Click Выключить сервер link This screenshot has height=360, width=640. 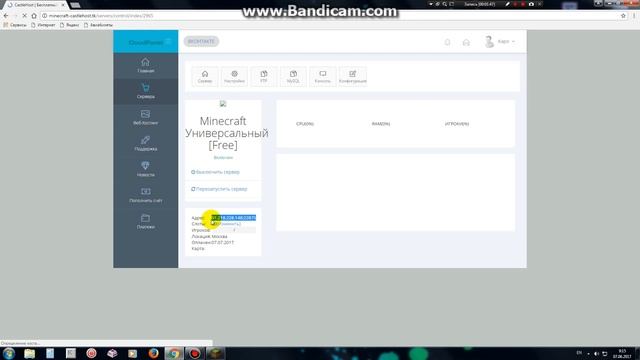pyautogui.click(x=216, y=172)
